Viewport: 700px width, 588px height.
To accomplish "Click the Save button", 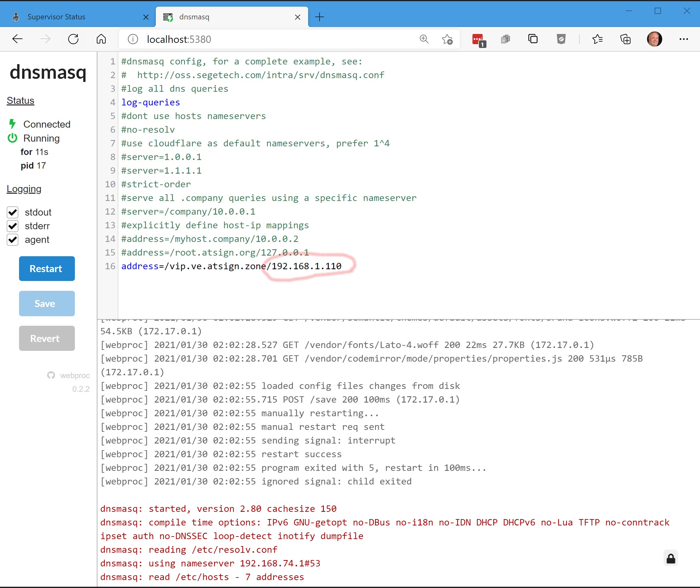I will 47,304.
